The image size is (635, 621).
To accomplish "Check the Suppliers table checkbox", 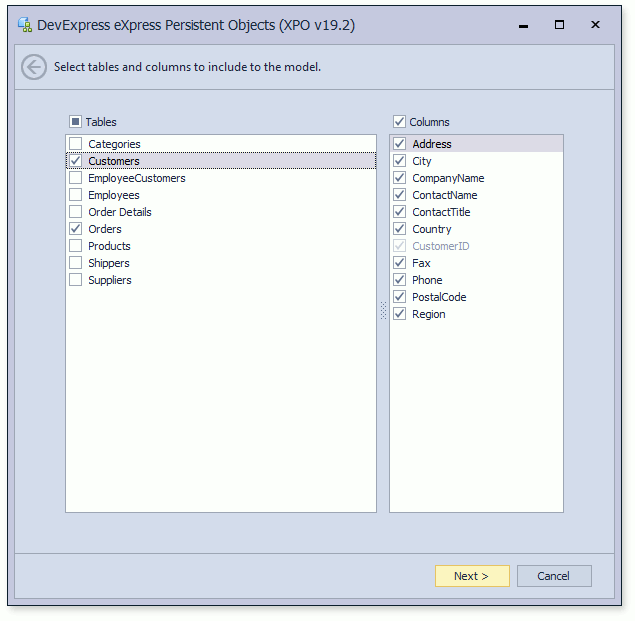I will pos(75,280).
